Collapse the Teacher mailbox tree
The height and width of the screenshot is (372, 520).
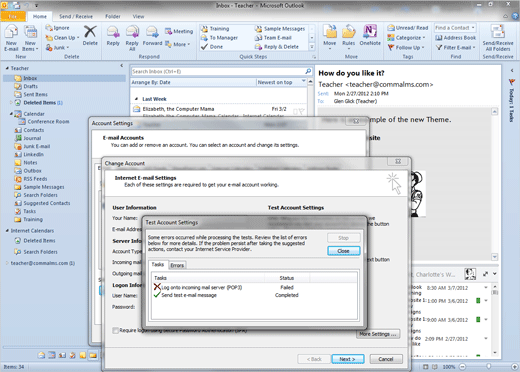7,68
